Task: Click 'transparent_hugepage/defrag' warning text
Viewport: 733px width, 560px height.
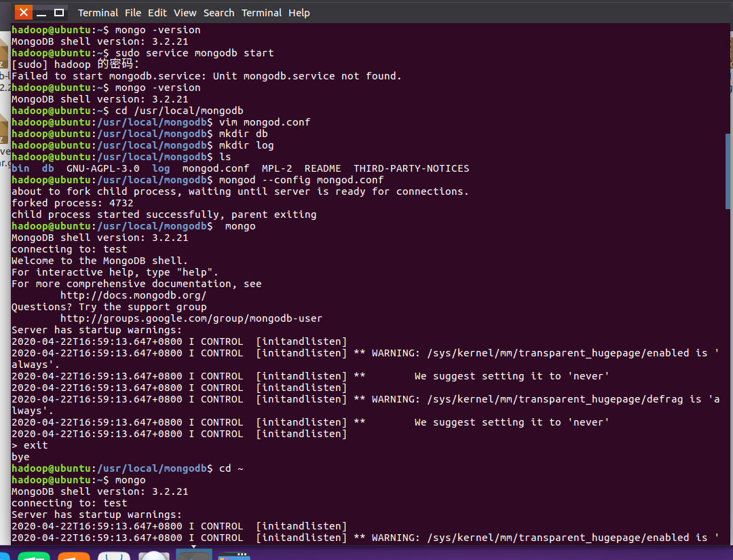Action: [601, 399]
